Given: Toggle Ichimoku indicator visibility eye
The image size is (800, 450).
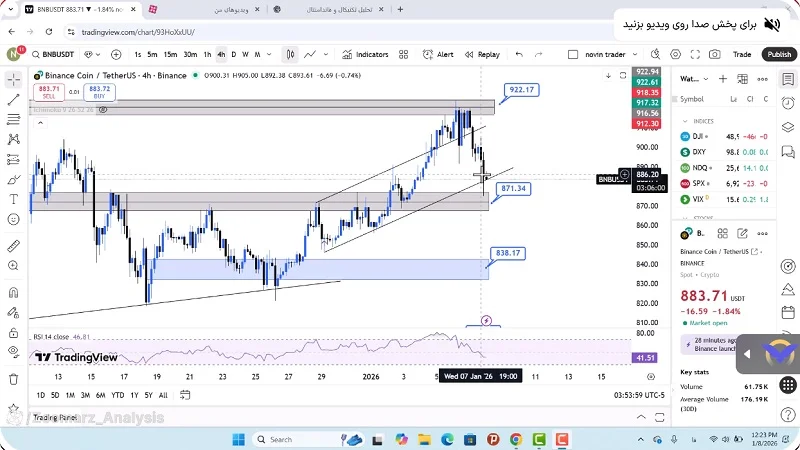Looking at the screenshot, I should 102,110.
